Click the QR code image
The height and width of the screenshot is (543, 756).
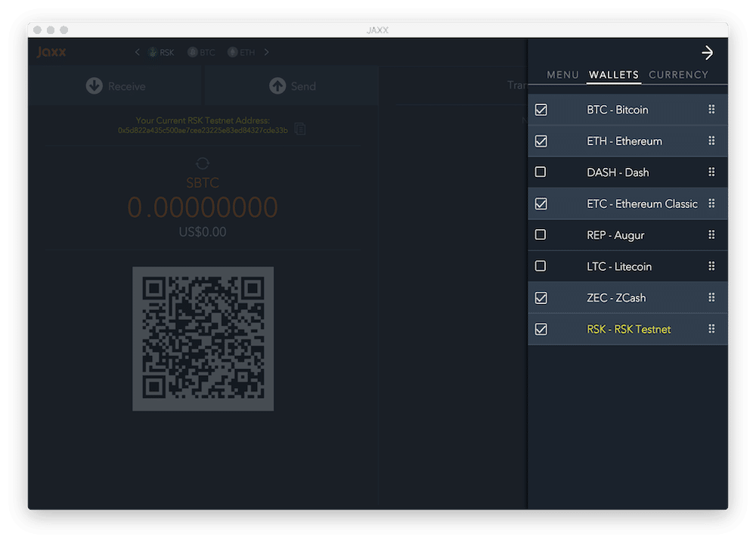[203, 339]
